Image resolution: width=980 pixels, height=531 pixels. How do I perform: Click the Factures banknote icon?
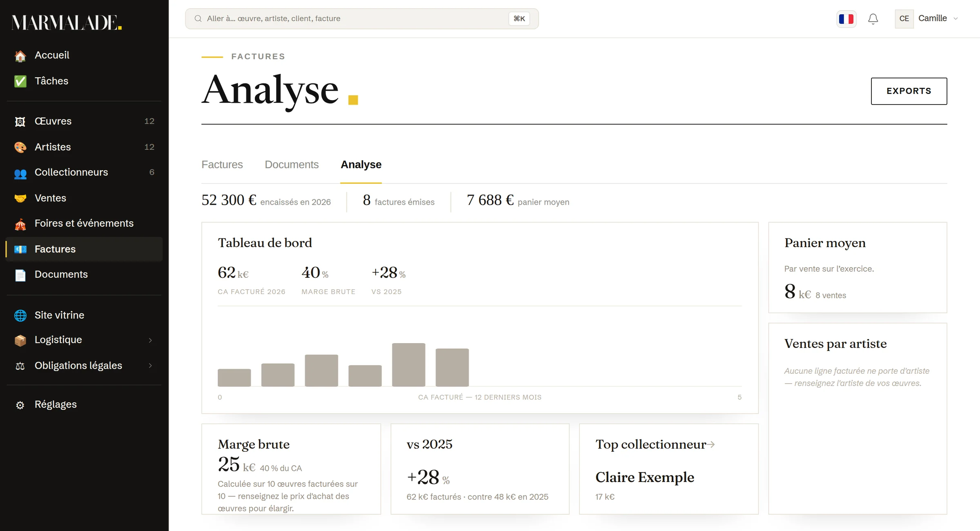coord(20,249)
